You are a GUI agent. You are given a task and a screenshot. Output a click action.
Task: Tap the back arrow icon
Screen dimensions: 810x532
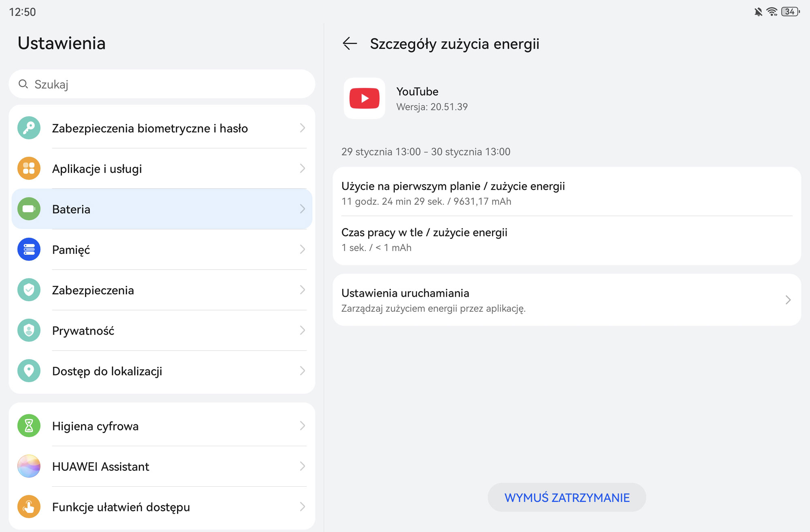click(350, 43)
